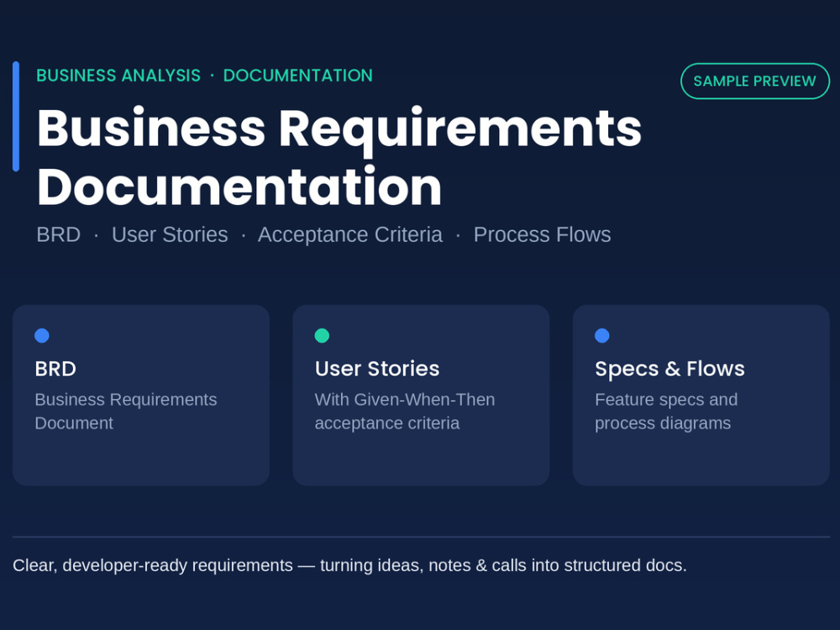The image size is (840, 630).
Task: Click 'Process Flows' in the subtitle
Action: 542,234
